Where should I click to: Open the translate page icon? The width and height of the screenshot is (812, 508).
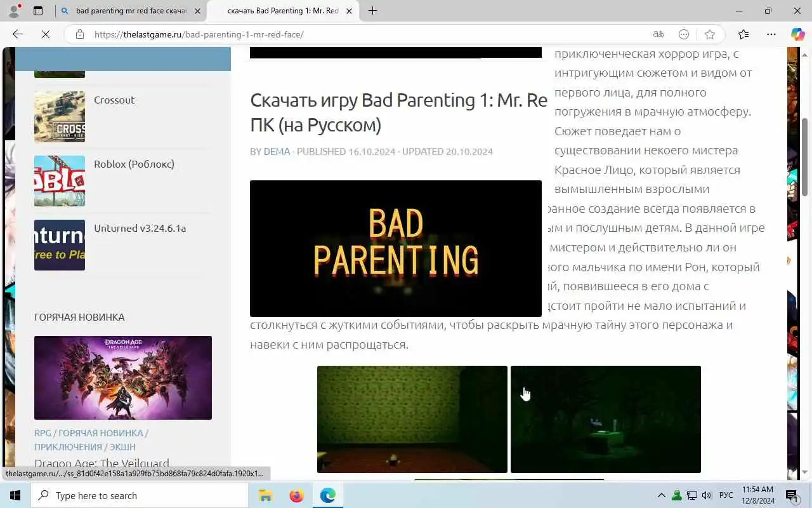coord(658,34)
